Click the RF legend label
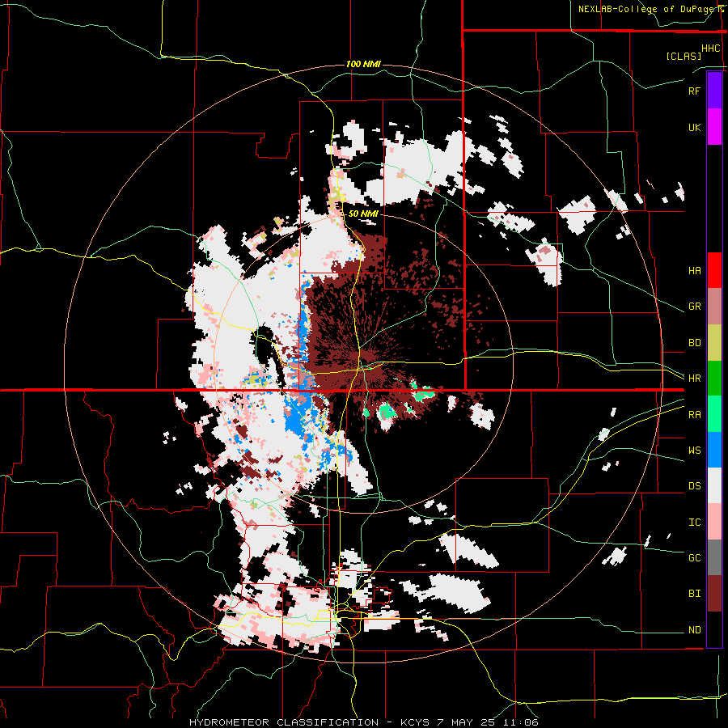This screenshot has width=728, height=728. coord(694,91)
